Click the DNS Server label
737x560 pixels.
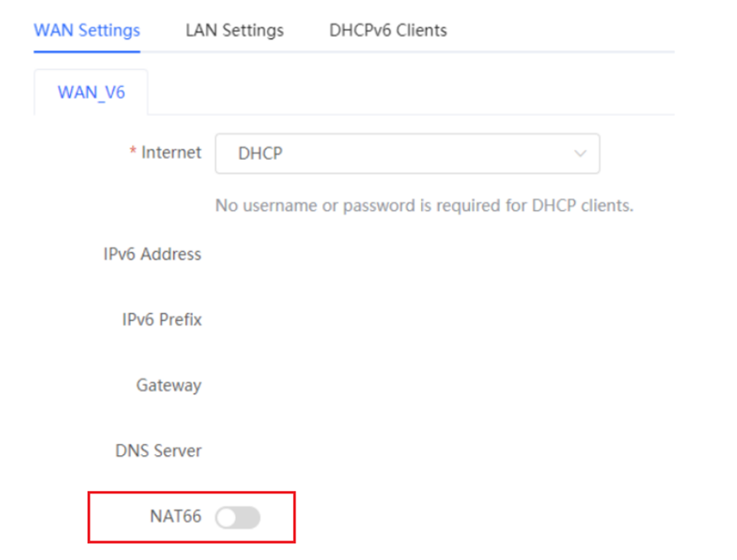158,451
